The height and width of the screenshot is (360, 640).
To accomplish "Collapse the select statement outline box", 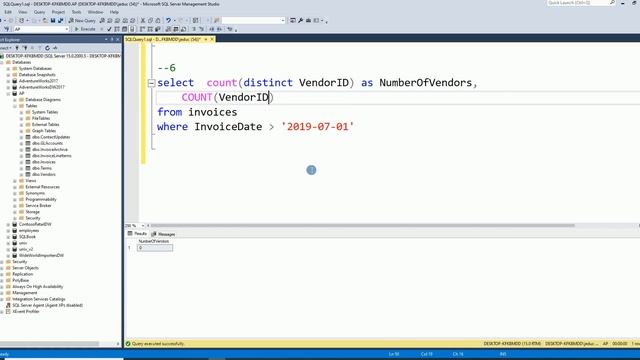I will pos(151,83).
